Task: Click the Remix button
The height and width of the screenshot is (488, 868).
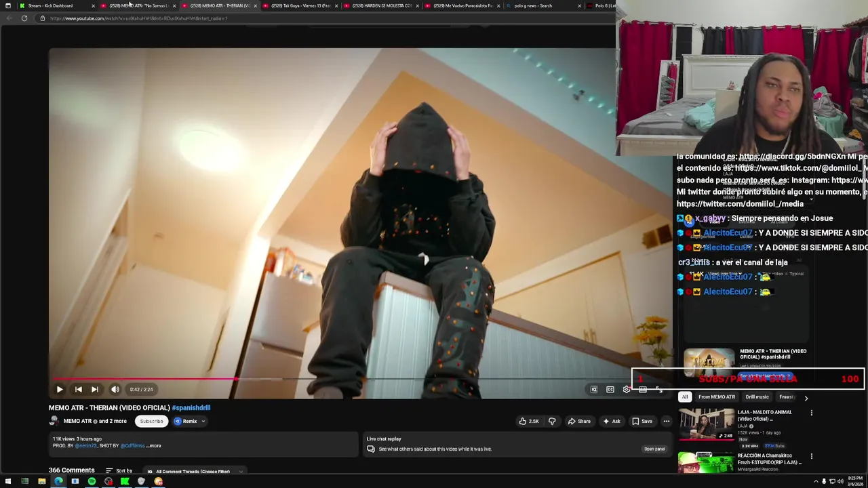Action: [186, 421]
